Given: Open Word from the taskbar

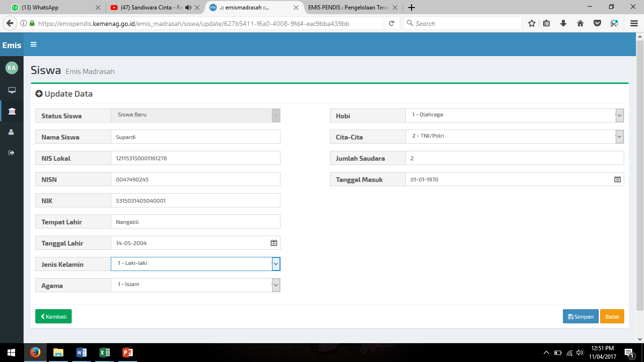Looking at the screenshot, I should [x=81, y=353].
